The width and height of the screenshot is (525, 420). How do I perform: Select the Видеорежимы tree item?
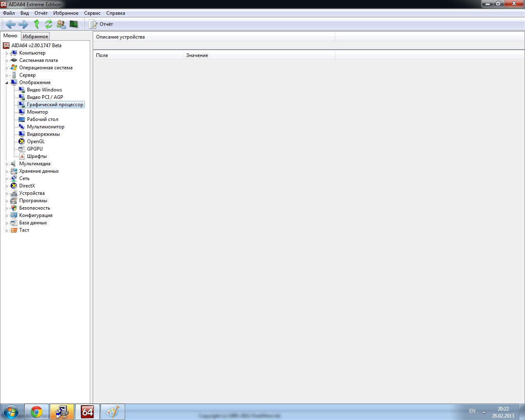click(43, 134)
